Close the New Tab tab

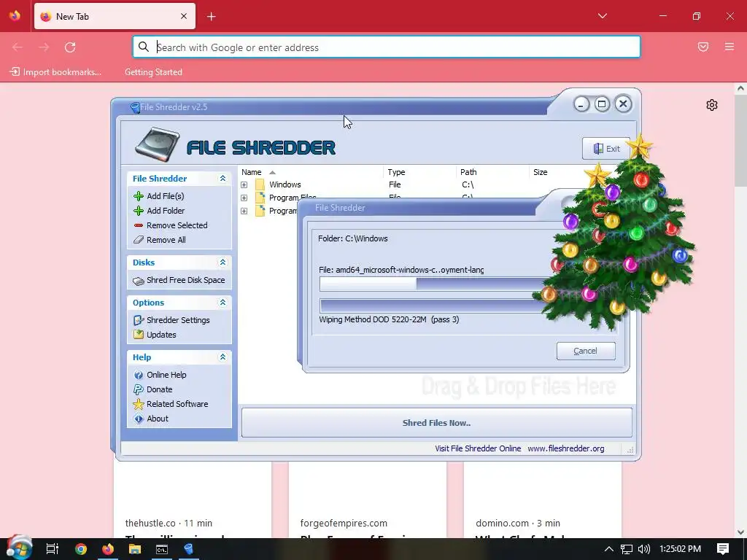184,16
